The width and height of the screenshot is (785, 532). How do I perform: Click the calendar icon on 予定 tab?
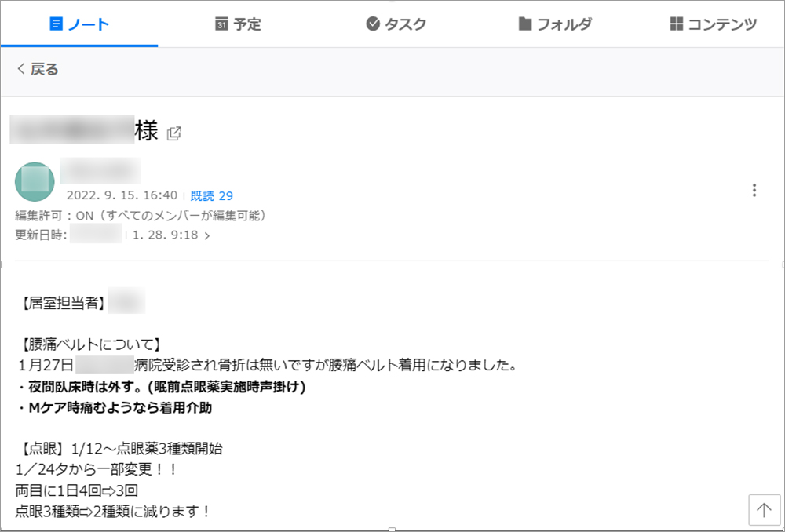(x=221, y=24)
